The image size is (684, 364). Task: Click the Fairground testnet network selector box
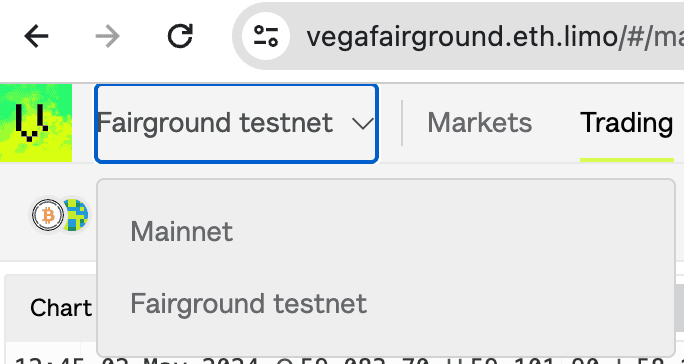point(236,124)
